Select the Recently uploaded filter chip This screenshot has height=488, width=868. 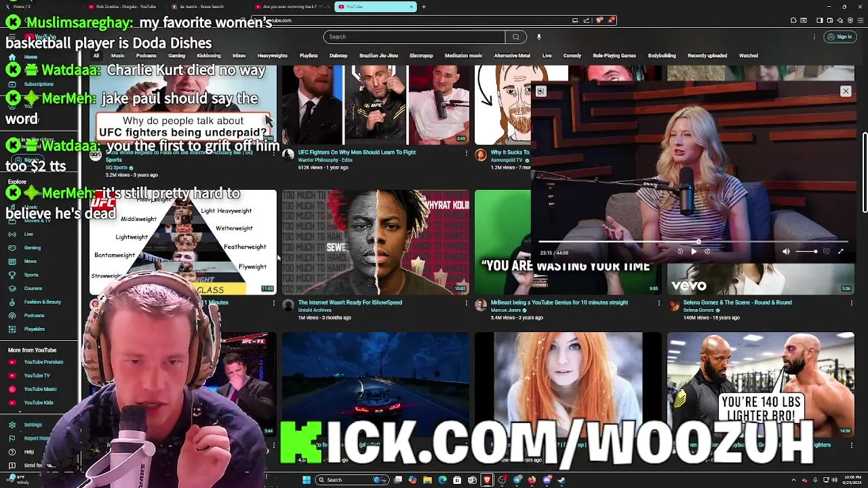tap(707, 56)
